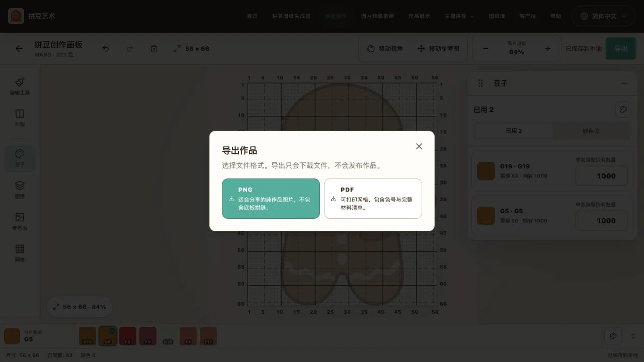Click the 56 × 66 · 84% canvas info chip
This screenshot has width=644, height=362.
[79, 307]
